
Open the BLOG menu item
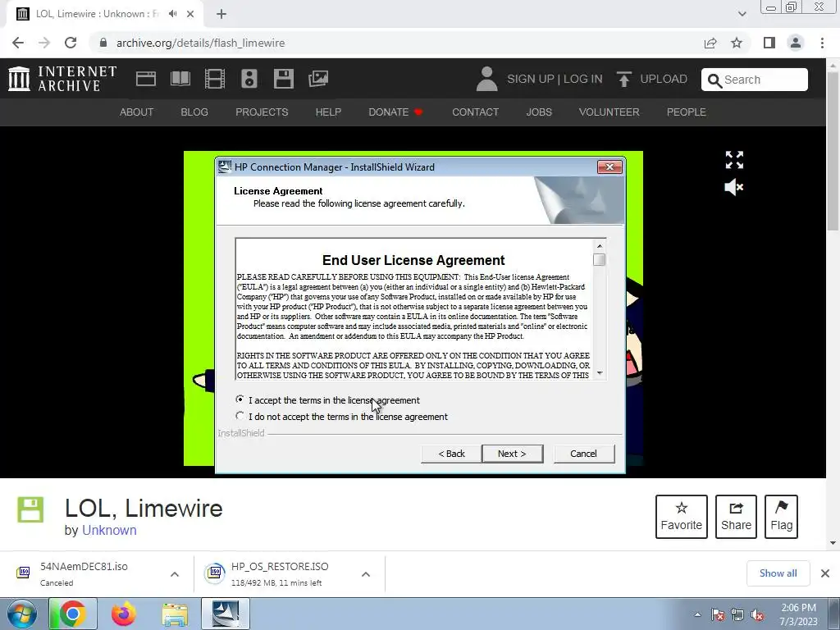pyautogui.click(x=194, y=112)
